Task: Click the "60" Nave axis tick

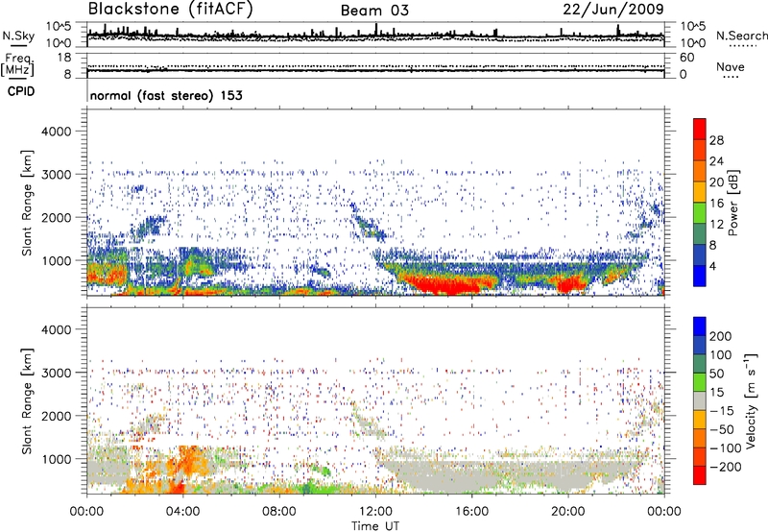Action: point(686,58)
